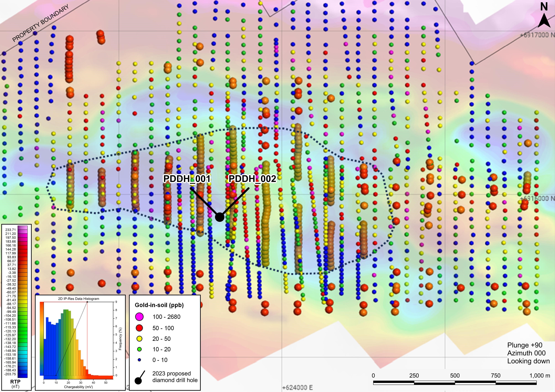Click the proposed diamond drill hole legend symbol
The height and width of the screenshot is (392, 555).
click(140, 377)
